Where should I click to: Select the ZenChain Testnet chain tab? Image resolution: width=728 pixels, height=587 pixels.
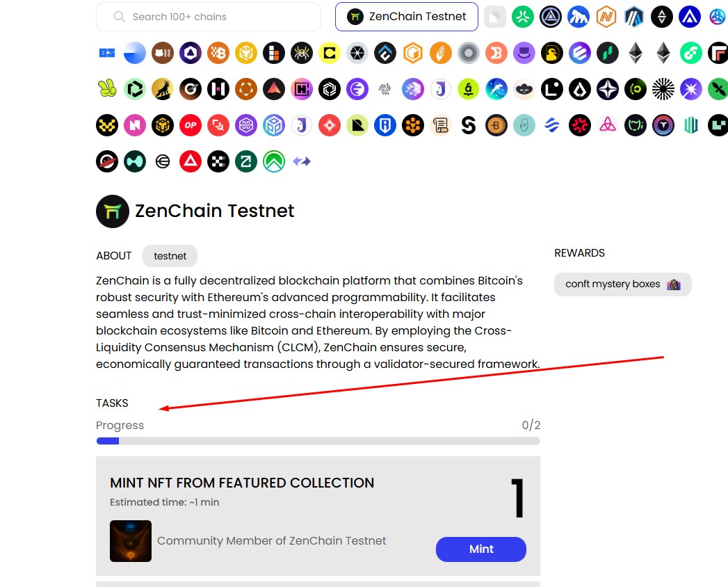click(406, 17)
